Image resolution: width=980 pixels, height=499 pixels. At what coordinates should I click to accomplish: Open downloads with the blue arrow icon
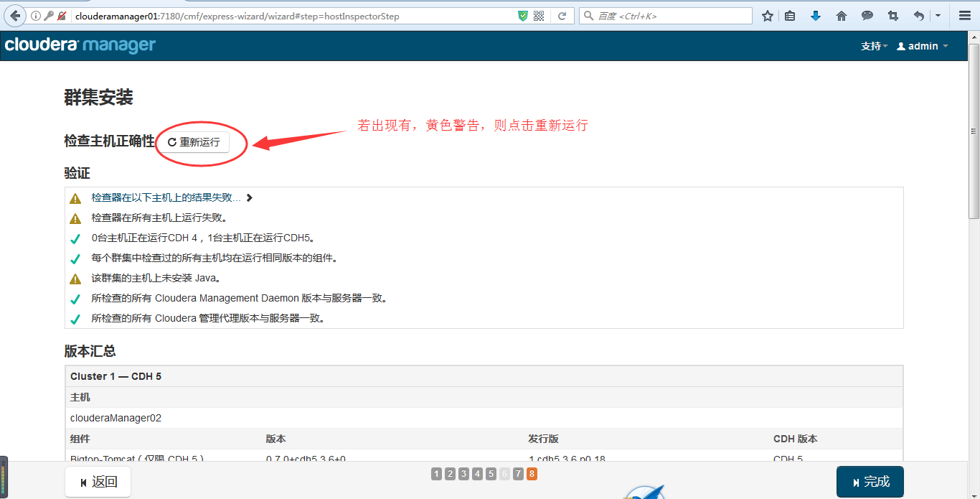point(816,16)
